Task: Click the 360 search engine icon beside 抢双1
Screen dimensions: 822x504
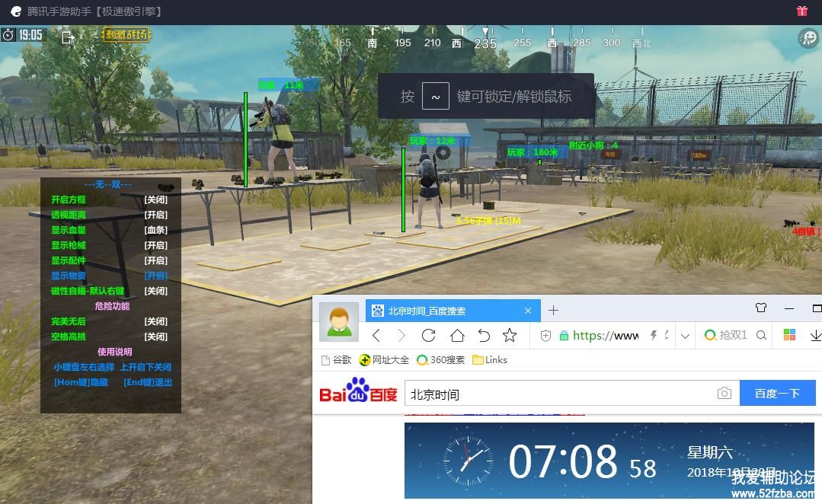Action: [710, 335]
